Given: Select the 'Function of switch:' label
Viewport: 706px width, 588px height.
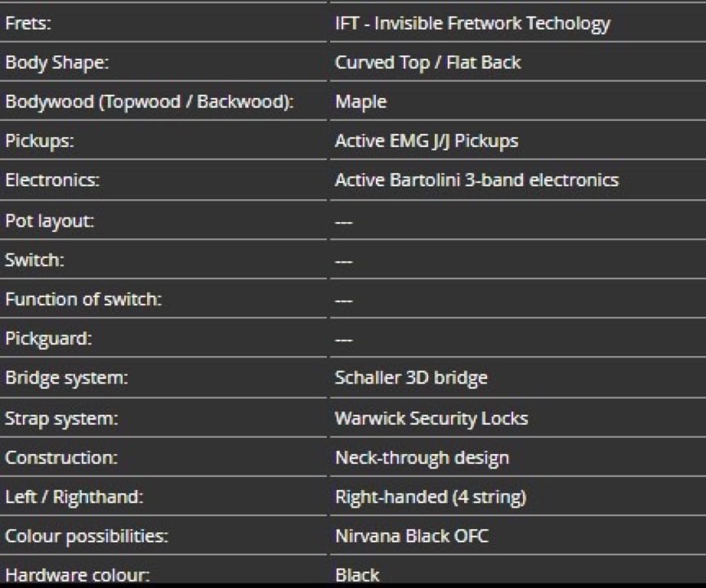Looking at the screenshot, I should (x=84, y=299).
